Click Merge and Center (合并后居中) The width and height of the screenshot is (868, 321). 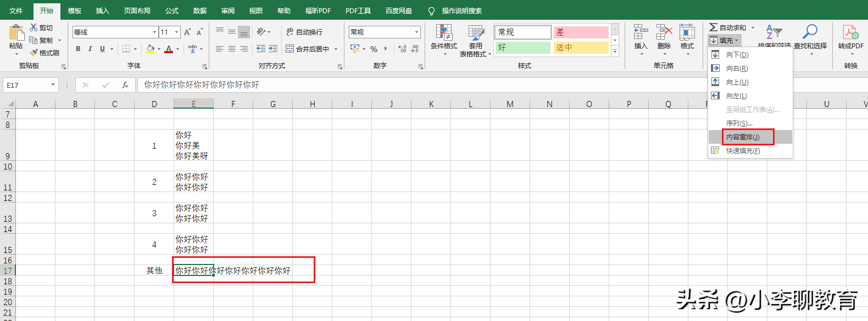click(x=308, y=49)
